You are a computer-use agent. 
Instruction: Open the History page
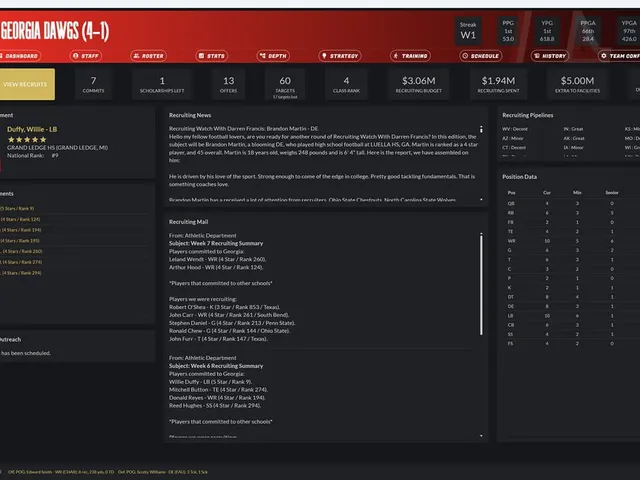551,56
